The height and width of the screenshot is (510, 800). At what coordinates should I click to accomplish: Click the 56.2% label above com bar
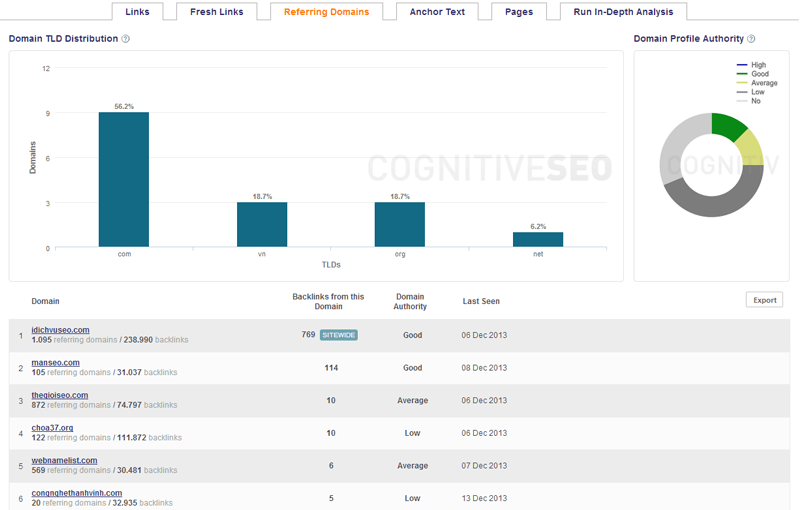tap(124, 107)
